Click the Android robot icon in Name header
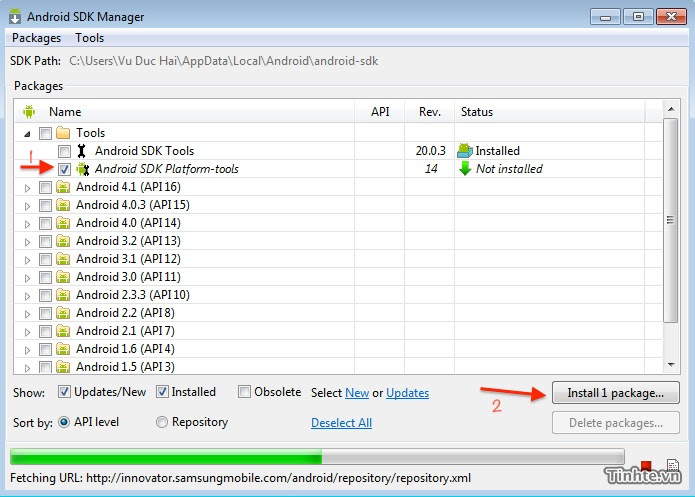The width and height of the screenshot is (695, 497). click(x=29, y=112)
